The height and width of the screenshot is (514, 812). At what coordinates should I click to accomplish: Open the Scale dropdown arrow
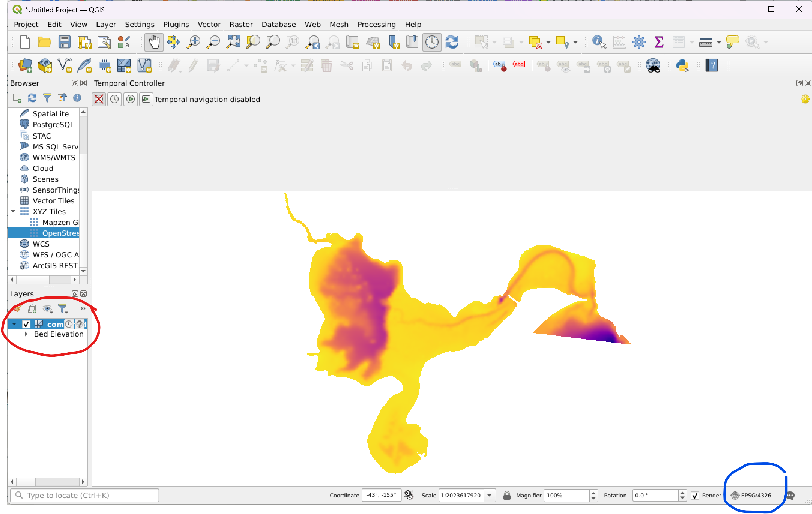tap(489, 495)
